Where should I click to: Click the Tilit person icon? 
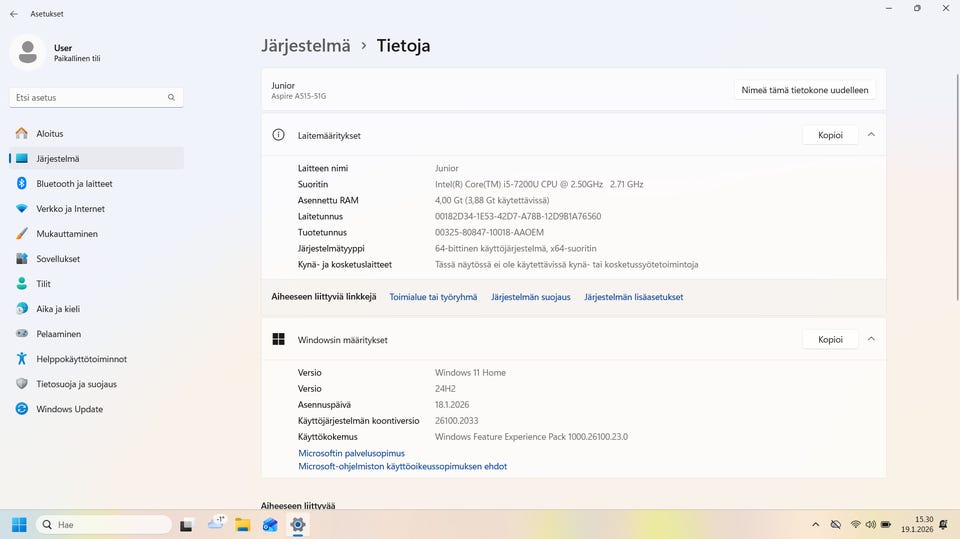tap(22, 284)
